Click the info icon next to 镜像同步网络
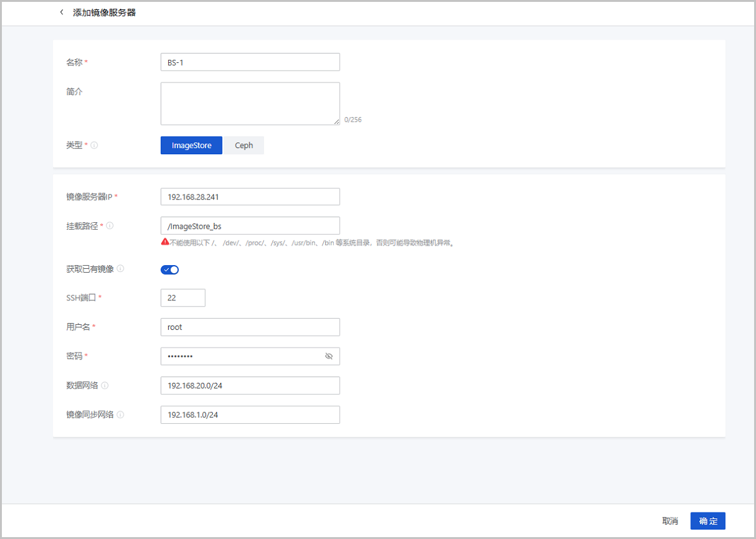The image size is (756, 539). pyautogui.click(x=120, y=414)
